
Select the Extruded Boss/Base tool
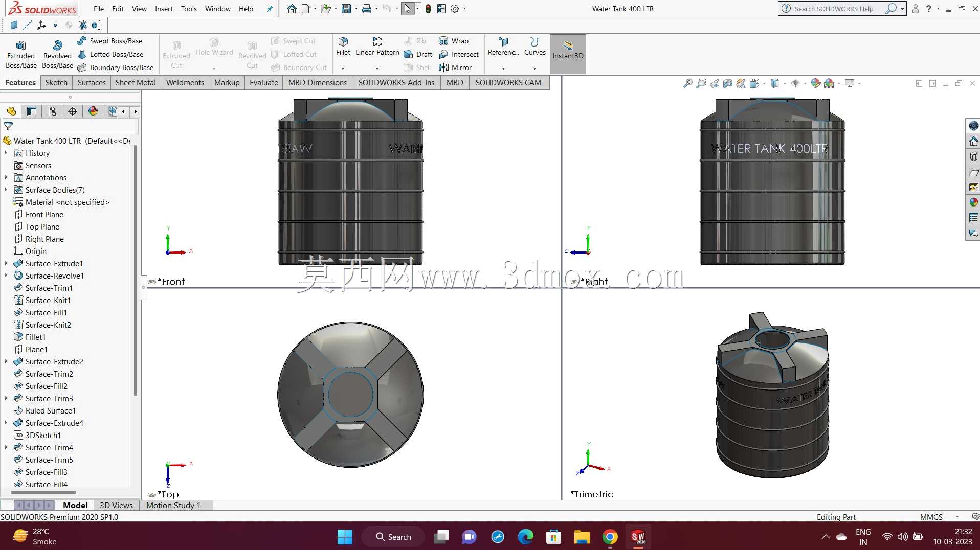(21, 54)
